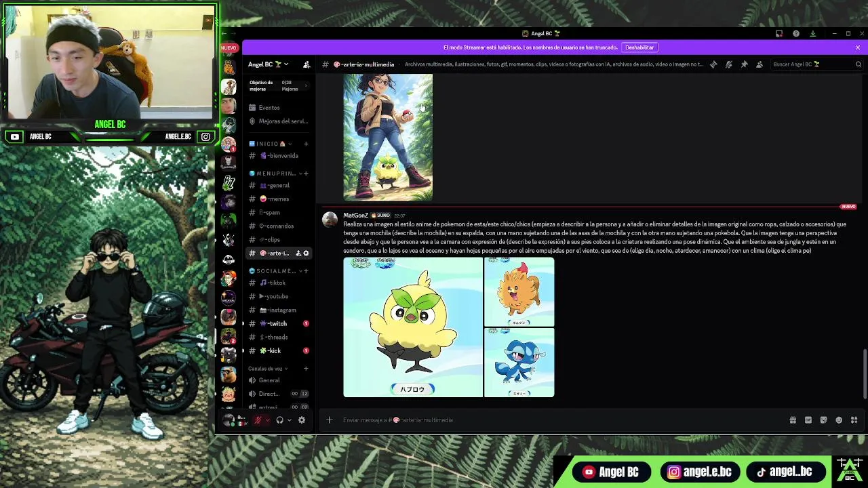The image size is (868, 488).
Task: Open microphone input options dropdown arrow
Action: click(267, 420)
